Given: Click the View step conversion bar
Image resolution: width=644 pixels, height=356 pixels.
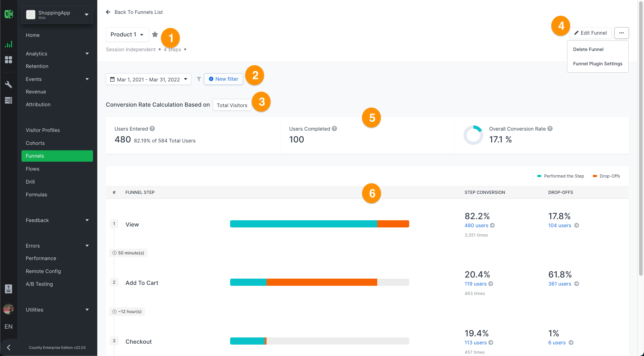Looking at the screenshot, I should pyautogui.click(x=319, y=224).
